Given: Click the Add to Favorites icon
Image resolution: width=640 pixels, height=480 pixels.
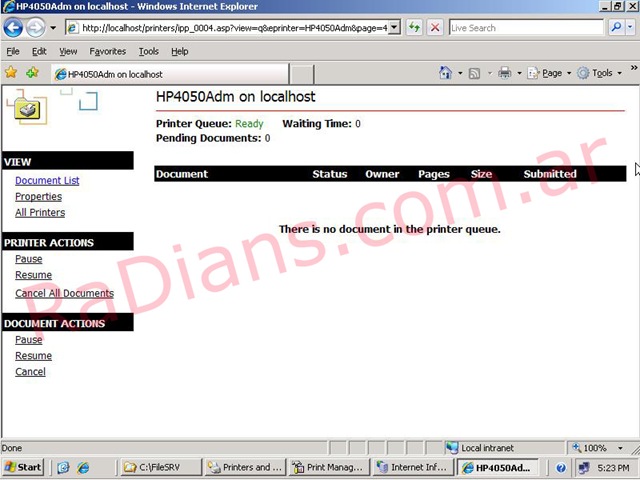Looking at the screenshot, I should click(x=32, y=73).
